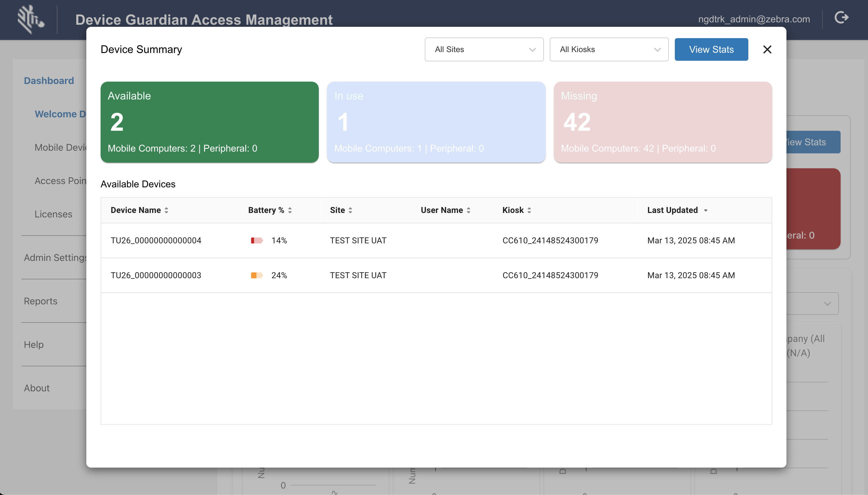Viewport: 868px width, 495px height.
Task: Sort by Battery % column arrows
Action: 290,211
